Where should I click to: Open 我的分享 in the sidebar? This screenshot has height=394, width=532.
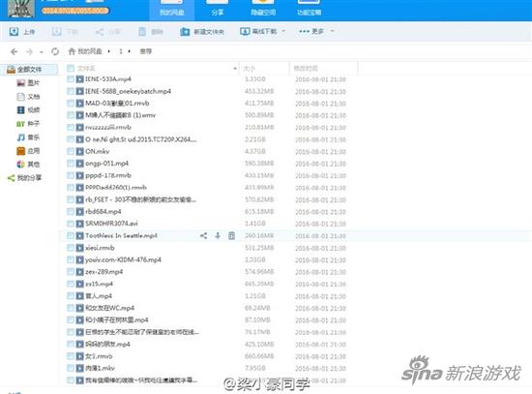pyautogui.click(x=24, y=178)
